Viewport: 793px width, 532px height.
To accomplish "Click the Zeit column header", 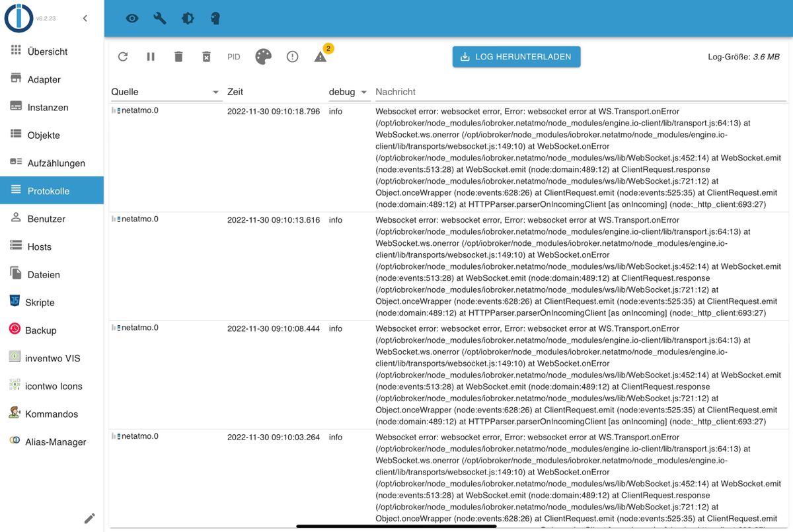I will coord(235,92).
